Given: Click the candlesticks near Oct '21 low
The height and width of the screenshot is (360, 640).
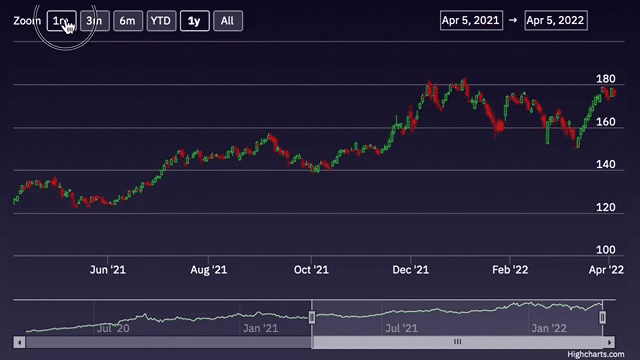Looking at the screenshot, I should click(316, 168).
